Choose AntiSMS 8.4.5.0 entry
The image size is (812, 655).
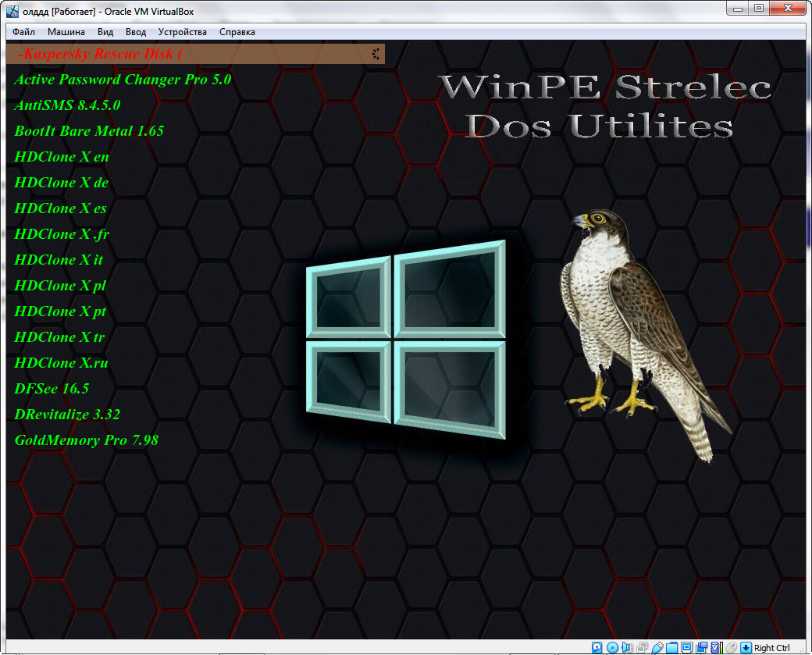pyautogui.click(x=67, y=105)
